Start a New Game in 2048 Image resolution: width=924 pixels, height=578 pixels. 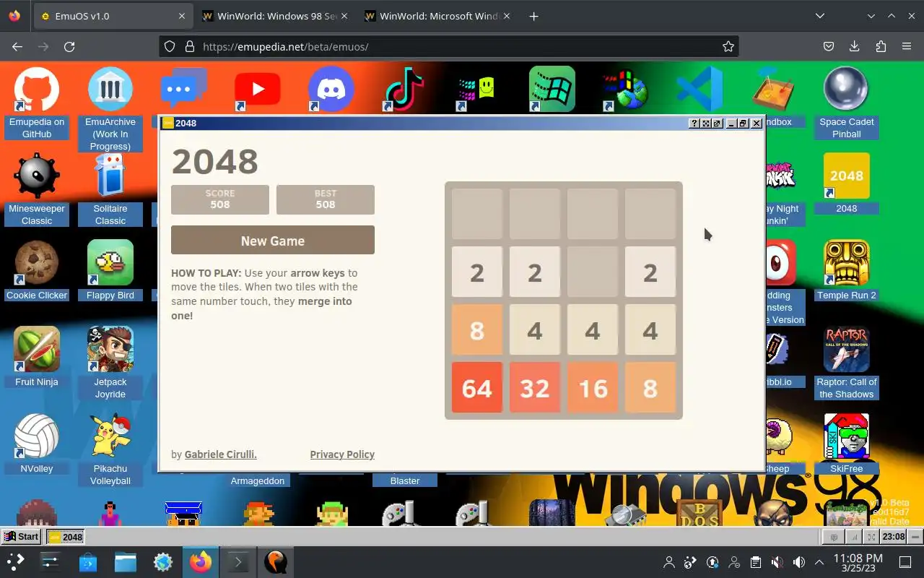(273, 241)
